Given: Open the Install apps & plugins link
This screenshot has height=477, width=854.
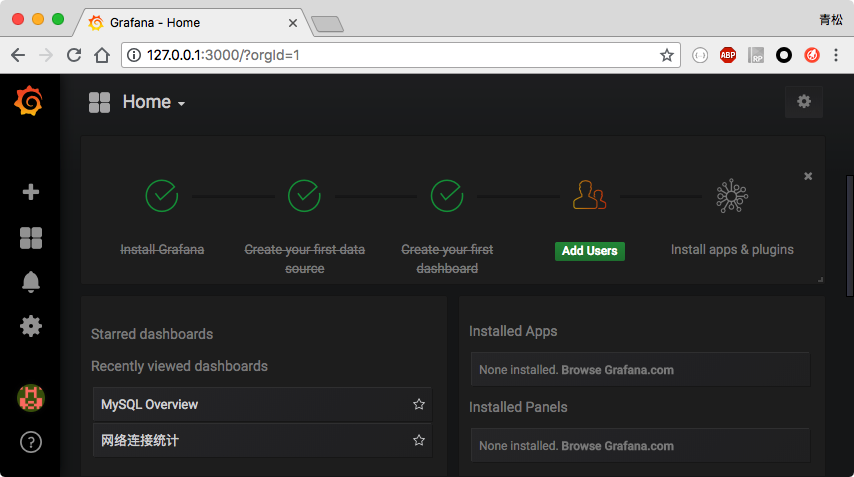Looking at the screenshot, I should pyautogui.click(x=732, y=249).
